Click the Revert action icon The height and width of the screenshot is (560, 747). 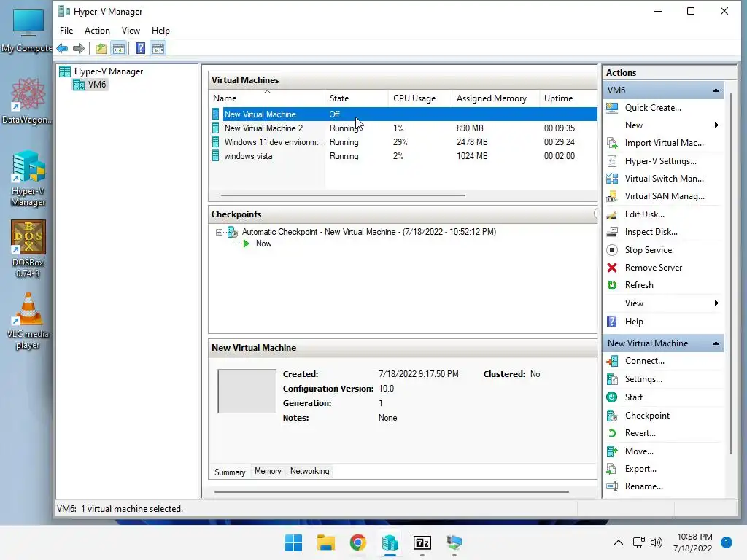point(612,433)
